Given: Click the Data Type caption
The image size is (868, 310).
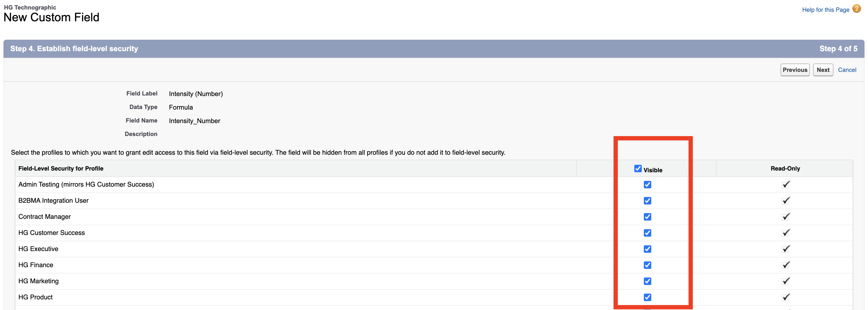Looking at the screenshot, I should (143, 107).
